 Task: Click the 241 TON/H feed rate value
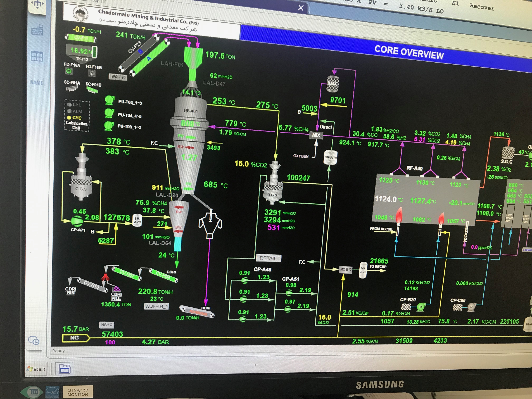tap(130, 36)
